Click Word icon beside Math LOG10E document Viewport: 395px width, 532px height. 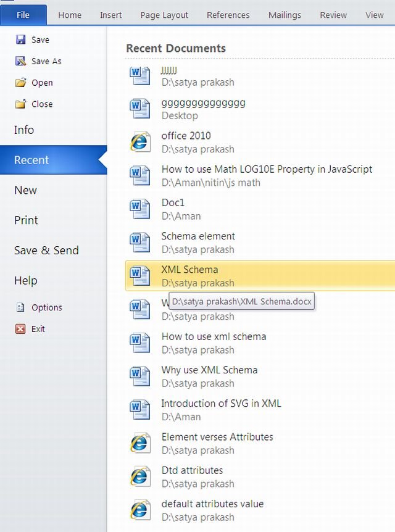[x=140, y=176]
